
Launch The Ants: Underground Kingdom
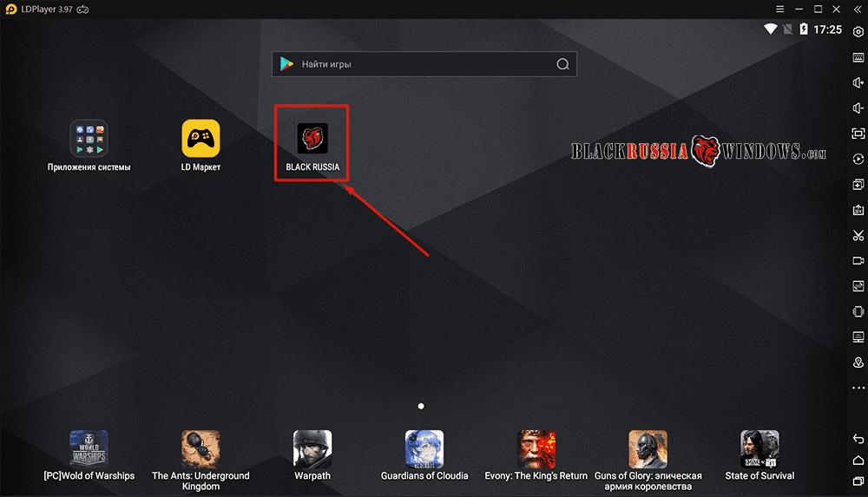click(201, 448)
